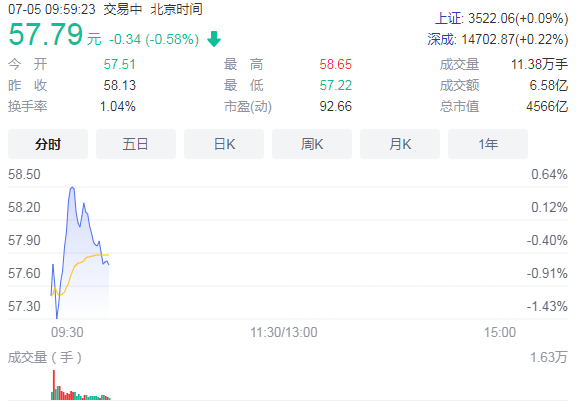
Task: Click the 最高 label
Action: tap(244, 64)
